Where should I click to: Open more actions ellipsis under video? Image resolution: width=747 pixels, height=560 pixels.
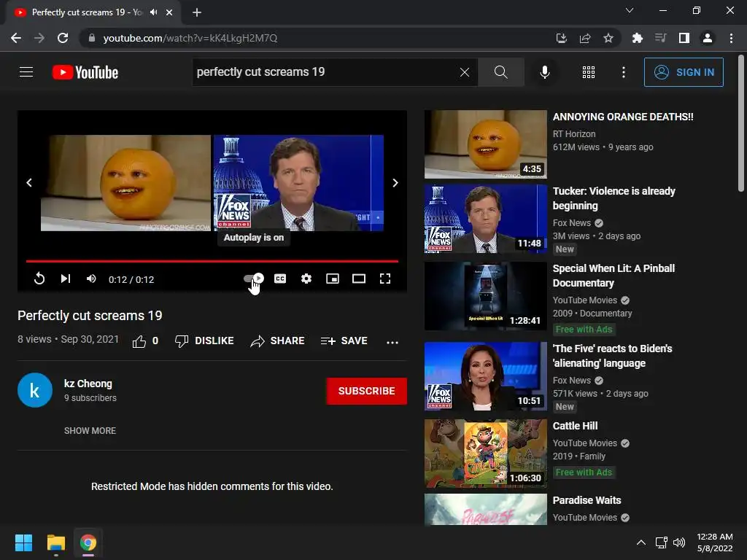[392, 342]
